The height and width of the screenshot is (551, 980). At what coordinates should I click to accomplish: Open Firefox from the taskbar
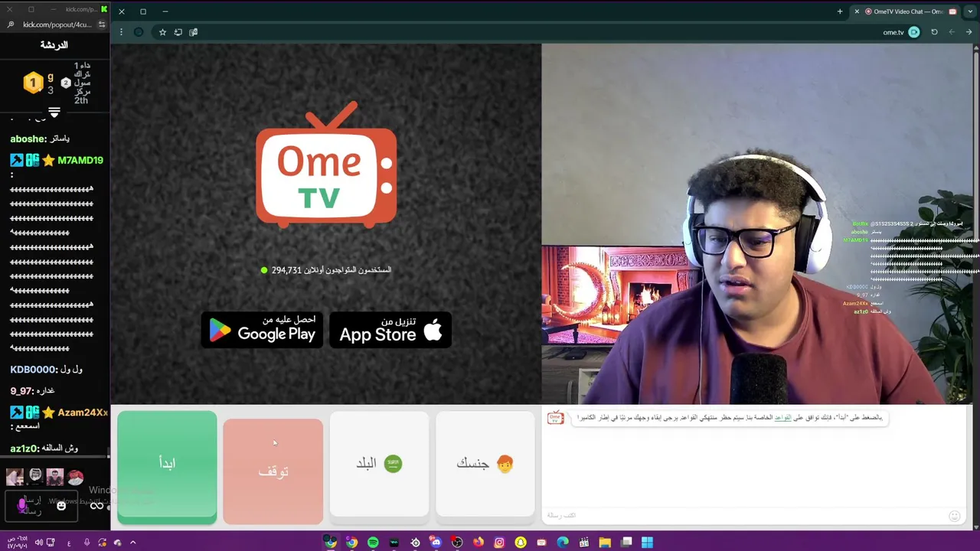[x=478, y=543]
